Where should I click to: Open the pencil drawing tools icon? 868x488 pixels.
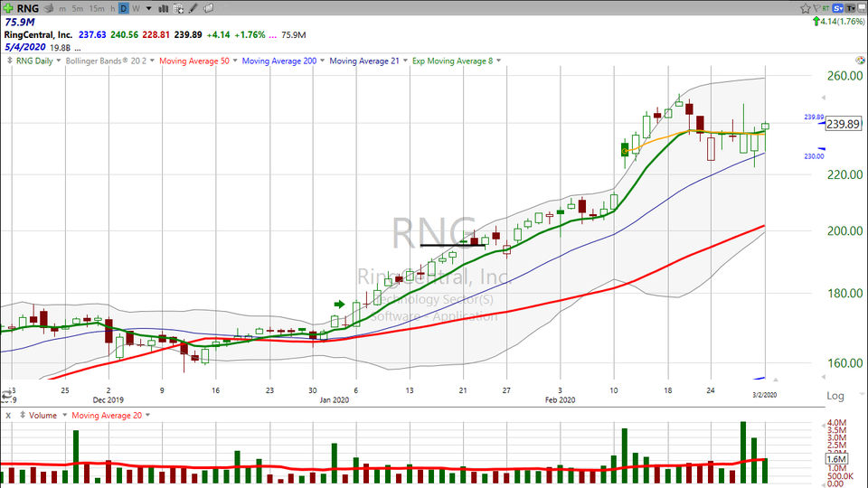193,8
